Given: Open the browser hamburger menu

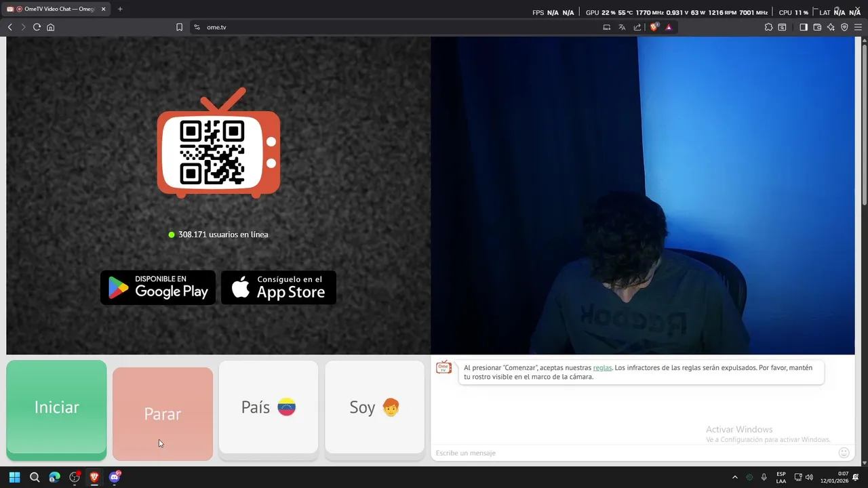Looking at the screenshot, I should click(x=858, y=27).
